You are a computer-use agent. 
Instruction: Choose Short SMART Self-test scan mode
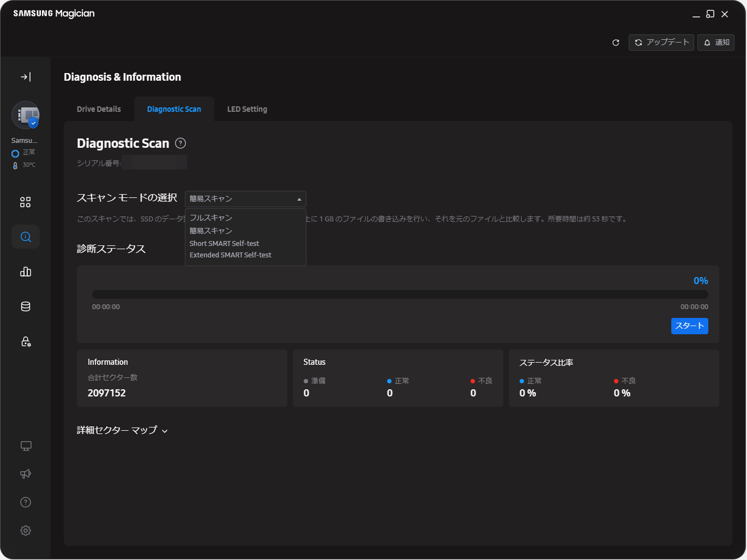point(224,243)
